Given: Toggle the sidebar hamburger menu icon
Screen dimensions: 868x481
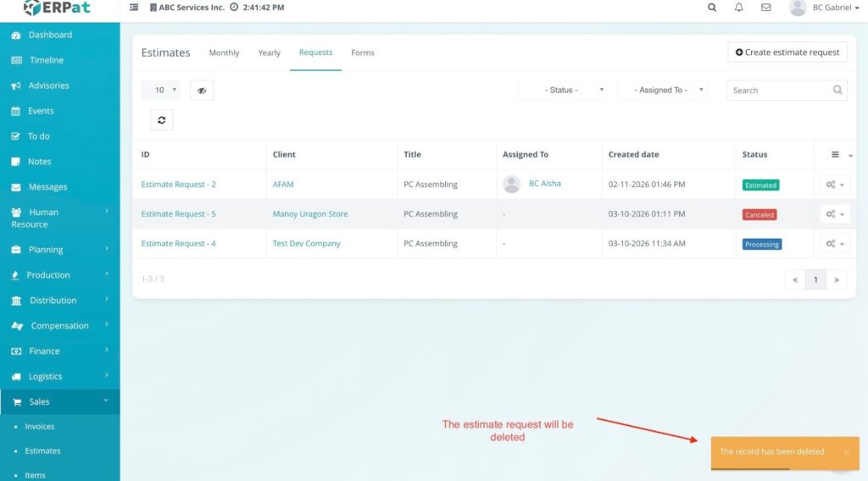Looking at the screenshot, I should pos(134,8).
